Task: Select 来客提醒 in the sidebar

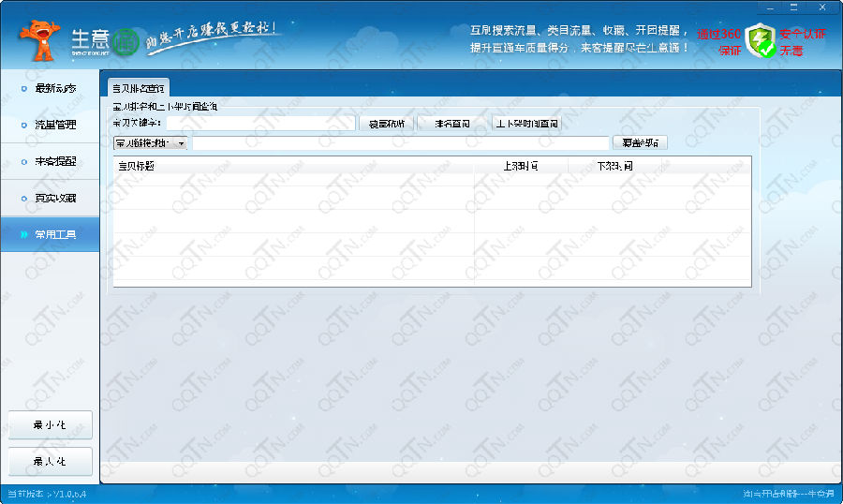Action: click(54, 161)
